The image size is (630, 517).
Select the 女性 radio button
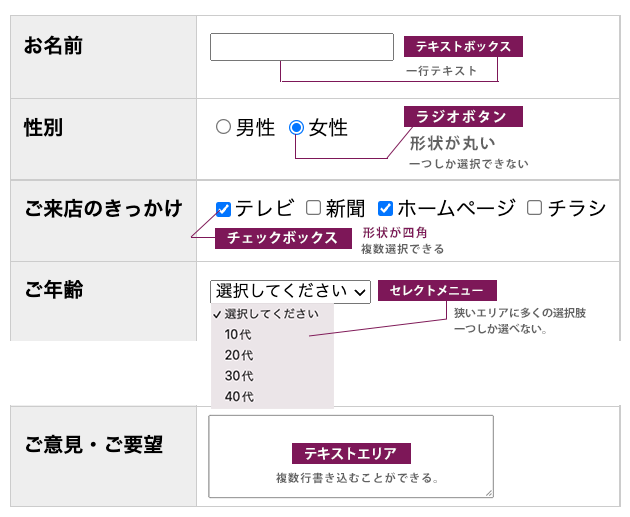pyautogui.click(x=296, y=127)
